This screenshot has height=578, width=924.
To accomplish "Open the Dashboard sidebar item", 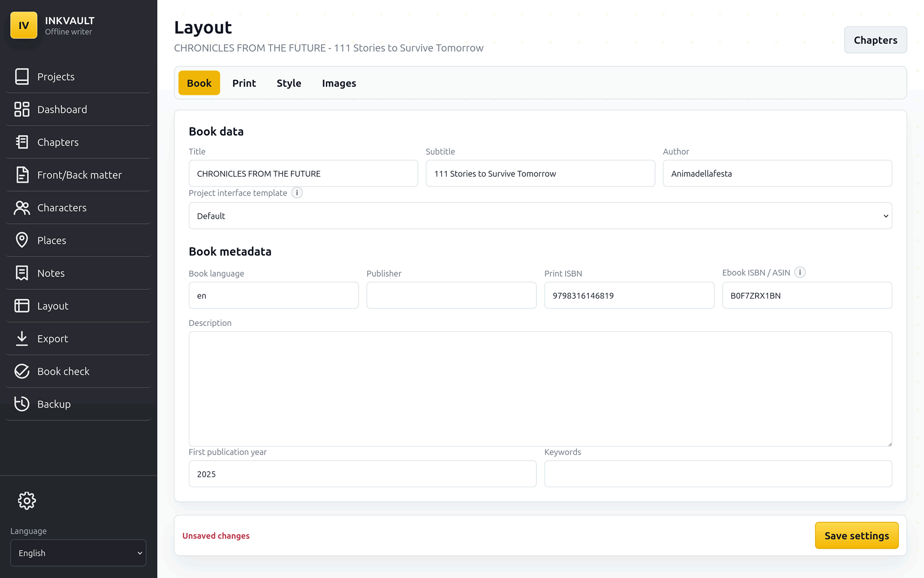I will (x=78, y=109).
